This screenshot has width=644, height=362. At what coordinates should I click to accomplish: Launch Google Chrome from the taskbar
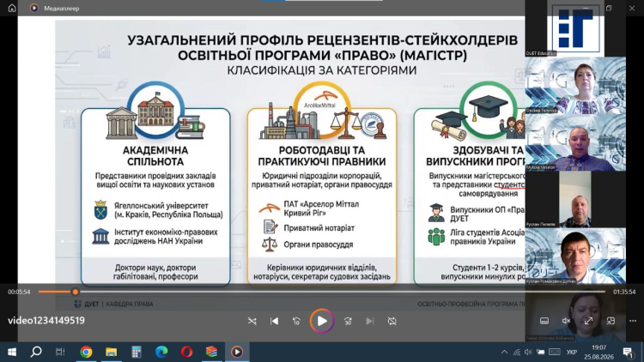point(86,353)
